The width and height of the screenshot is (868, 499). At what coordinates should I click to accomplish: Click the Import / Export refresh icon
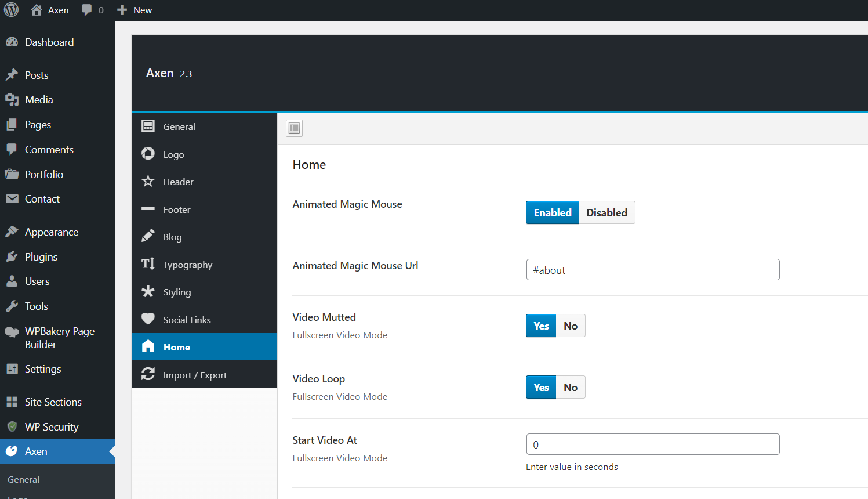148,374
